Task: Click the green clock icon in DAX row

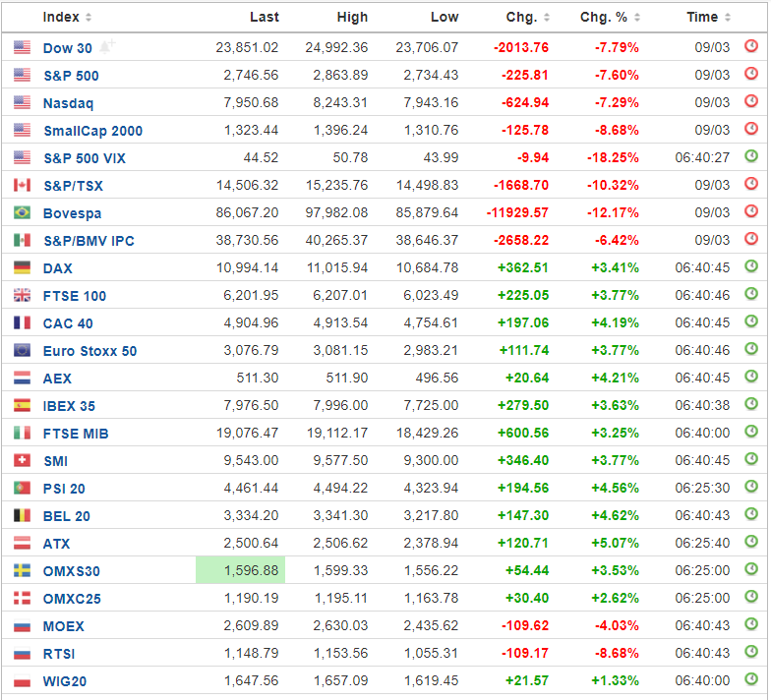Action: (751, 266)
